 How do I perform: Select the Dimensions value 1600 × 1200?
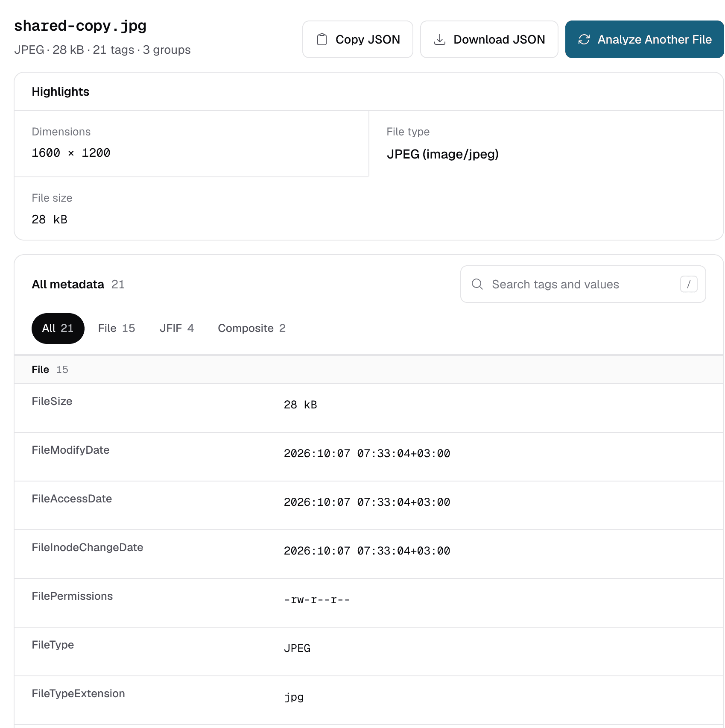pyautogui.click(x=71, y=153)
